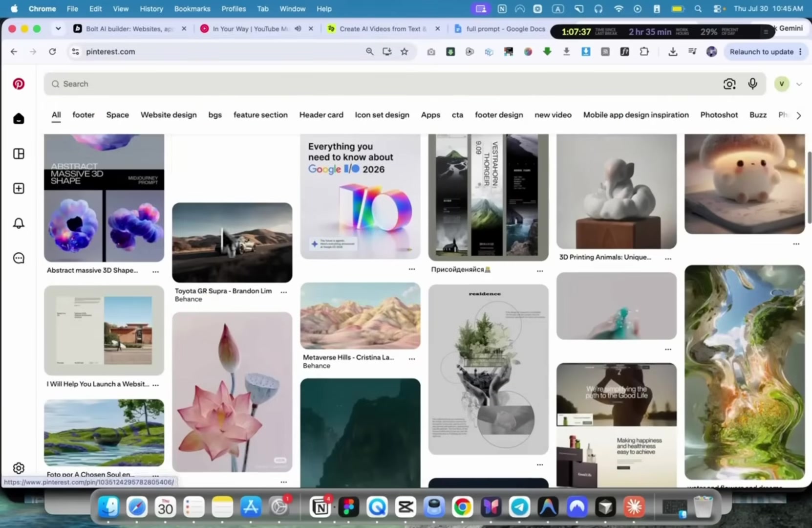Open the Behance link under Toyota GR Supra
The width and height of the screenshot is (812, 528).
188,299
